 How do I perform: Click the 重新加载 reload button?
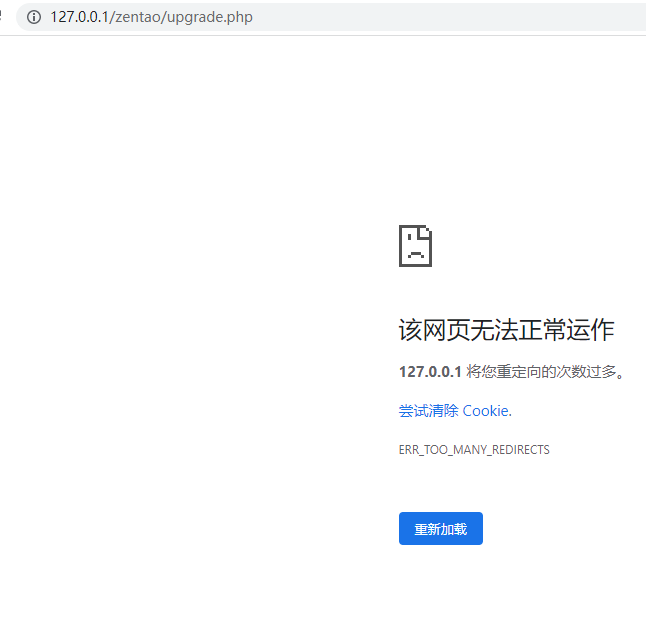coord(440,528)
